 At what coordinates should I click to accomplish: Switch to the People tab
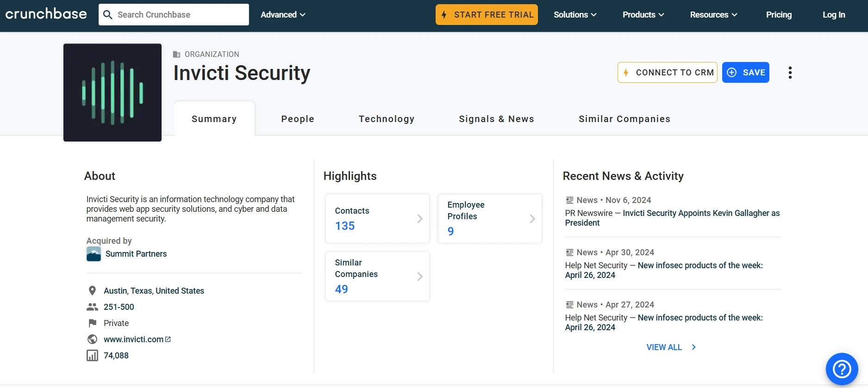(x=298, y=119)
